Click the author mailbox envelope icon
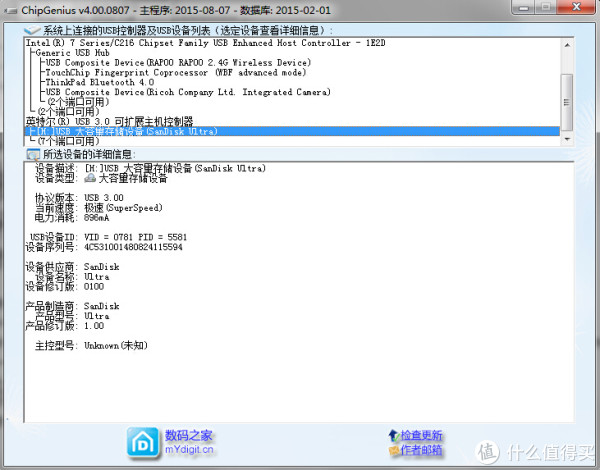Viewport: 600px width, 470px height. [x=394, y=450]
